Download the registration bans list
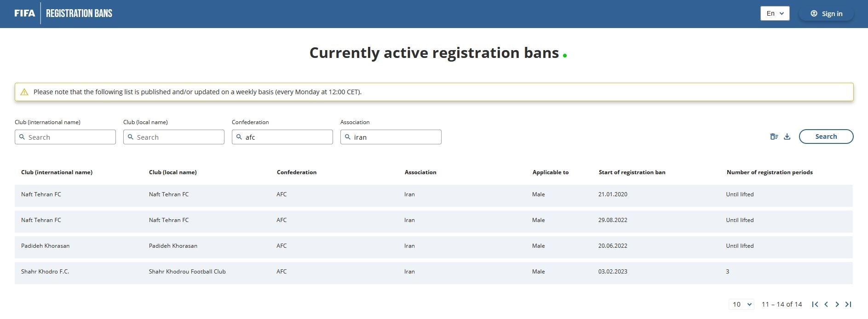Screen dimensions: 868x319 click(787, 137)
